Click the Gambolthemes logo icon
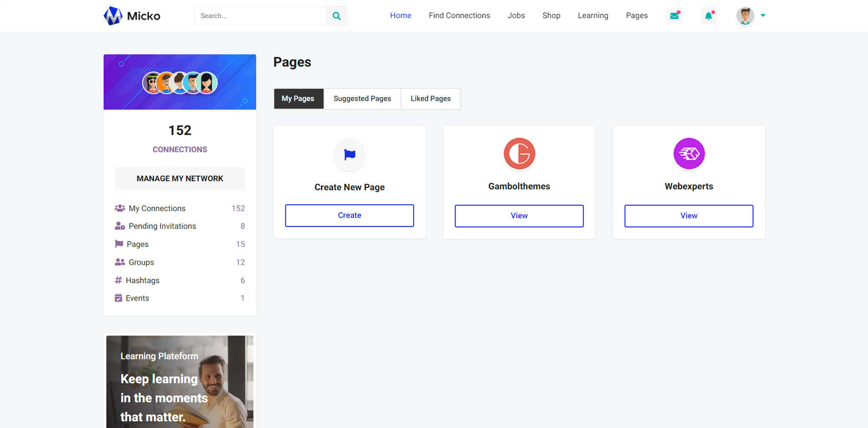This screenshot has width=868, height=428. [519, 153]
